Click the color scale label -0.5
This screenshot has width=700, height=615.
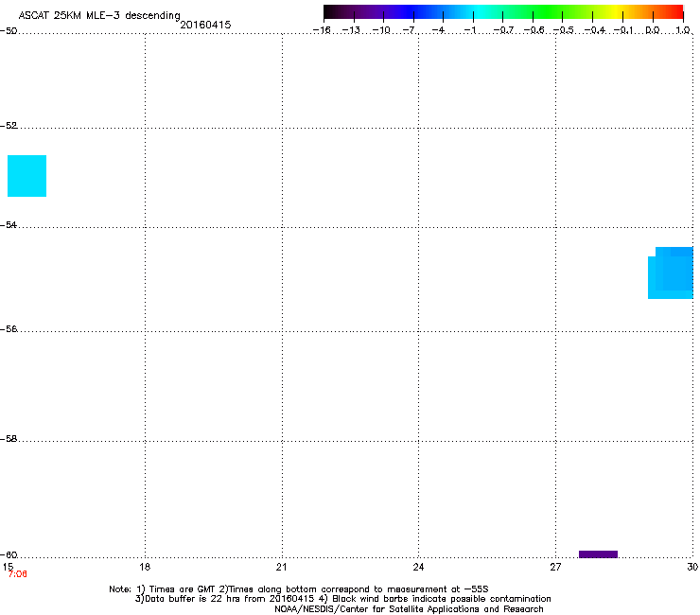tap(564, 30)
